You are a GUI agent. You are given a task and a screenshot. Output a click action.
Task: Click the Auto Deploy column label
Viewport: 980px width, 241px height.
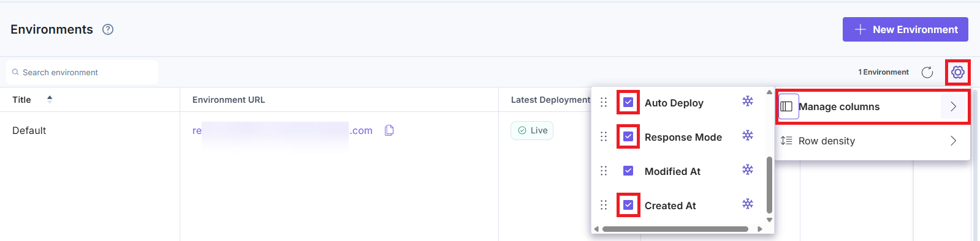click(674, 103)
